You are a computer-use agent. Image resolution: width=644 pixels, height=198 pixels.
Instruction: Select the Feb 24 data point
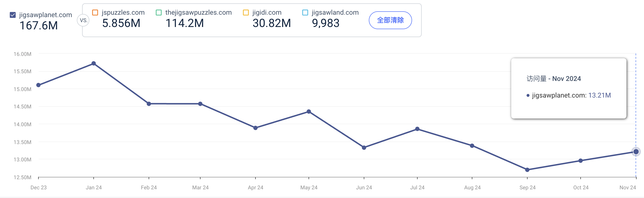pyautogui.click(x=149, y=104)
